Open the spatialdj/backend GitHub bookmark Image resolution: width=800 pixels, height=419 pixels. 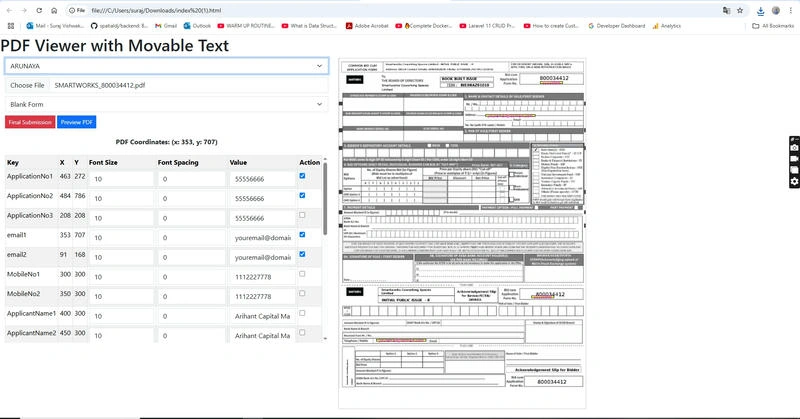tap(119, 26)
